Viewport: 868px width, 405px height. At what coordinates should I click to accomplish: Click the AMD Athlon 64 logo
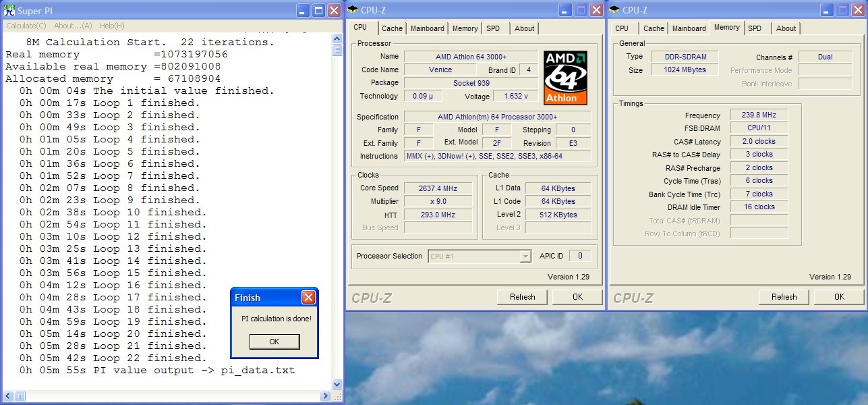[x=565, y=78]
